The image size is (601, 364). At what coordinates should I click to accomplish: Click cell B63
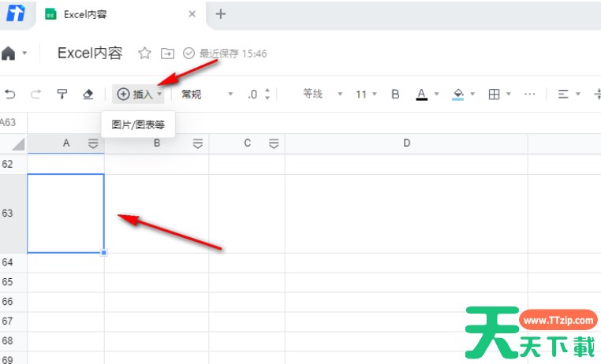(157, 214)
